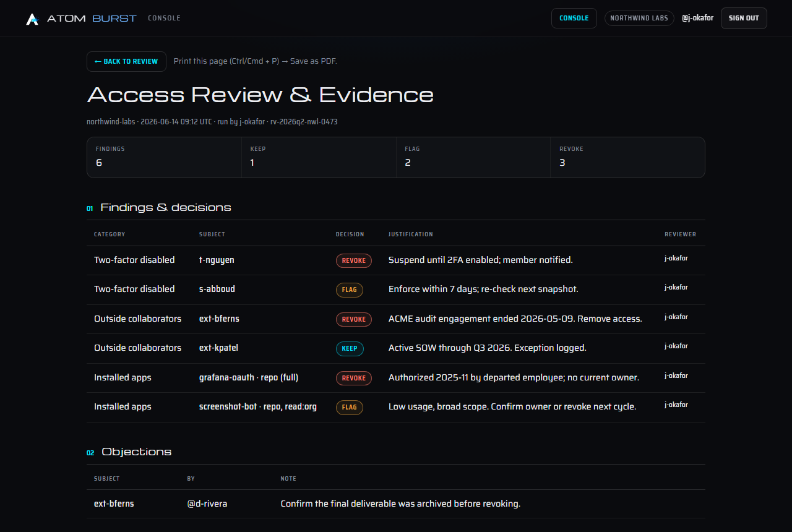The image size is (792, 532).
Task: Click the Revoke badge for ext-bferns
Action: [354, 319]
